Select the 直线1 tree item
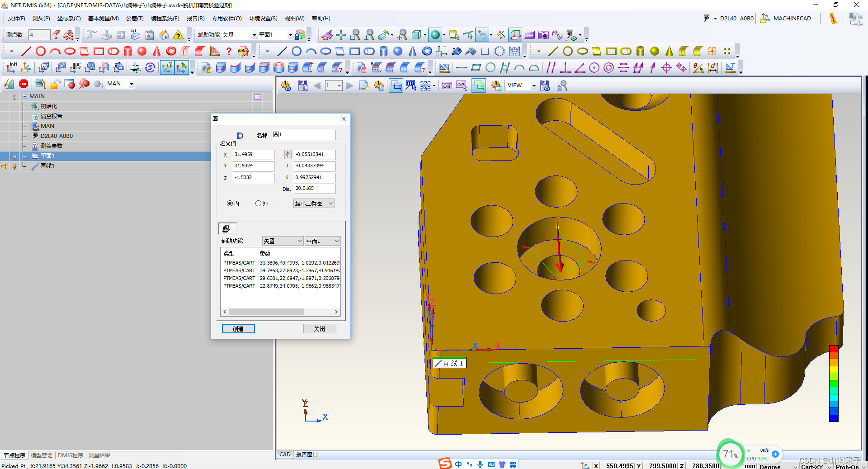Image resolution: width=868 pixels, height=469 pixels. click(x=47, y=166)
